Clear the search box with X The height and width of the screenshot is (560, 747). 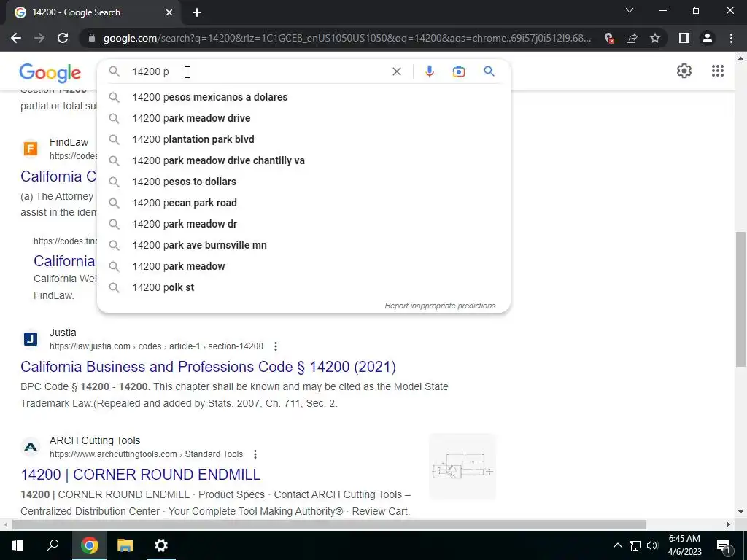pyautogui.click(x=396, y=71)
